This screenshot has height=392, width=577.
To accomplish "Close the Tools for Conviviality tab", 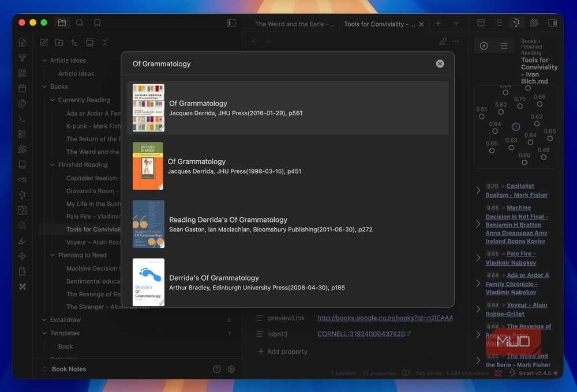I will (422, 24).
